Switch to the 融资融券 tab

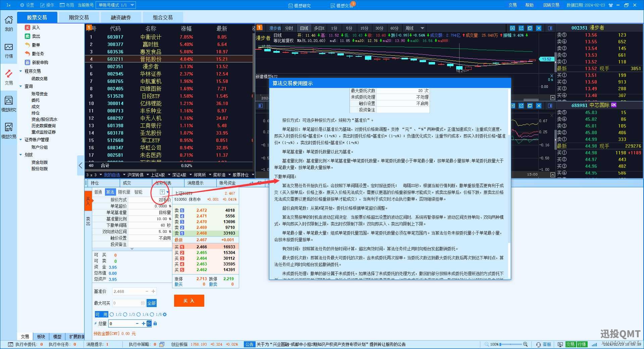tap(121, 17)
